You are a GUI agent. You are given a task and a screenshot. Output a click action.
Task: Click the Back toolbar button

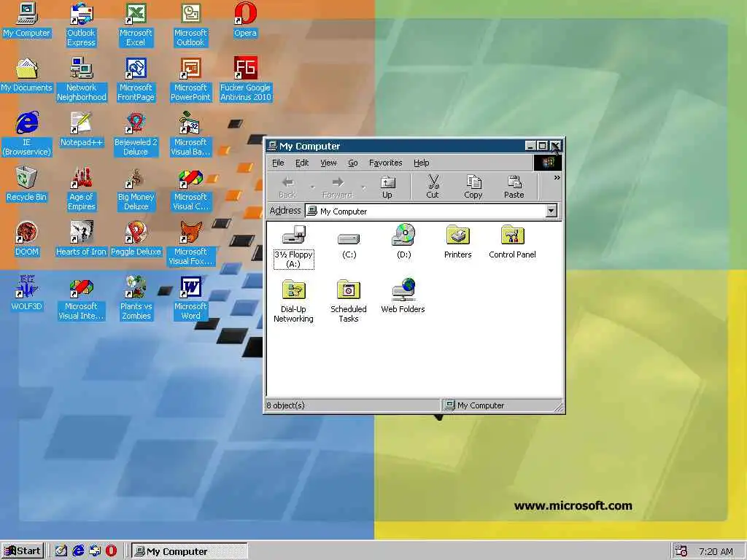pos(287,187)
